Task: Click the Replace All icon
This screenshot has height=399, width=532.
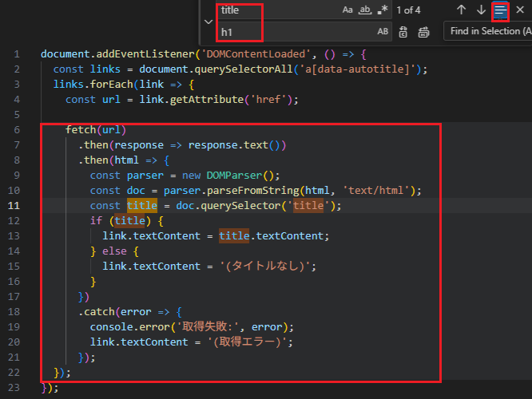Action: coord(423,32)
